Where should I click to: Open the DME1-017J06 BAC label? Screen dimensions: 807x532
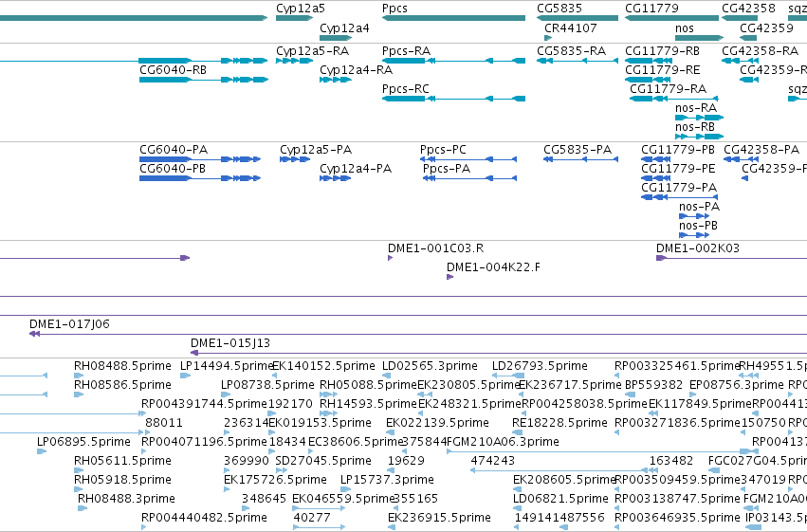[69, 324]
